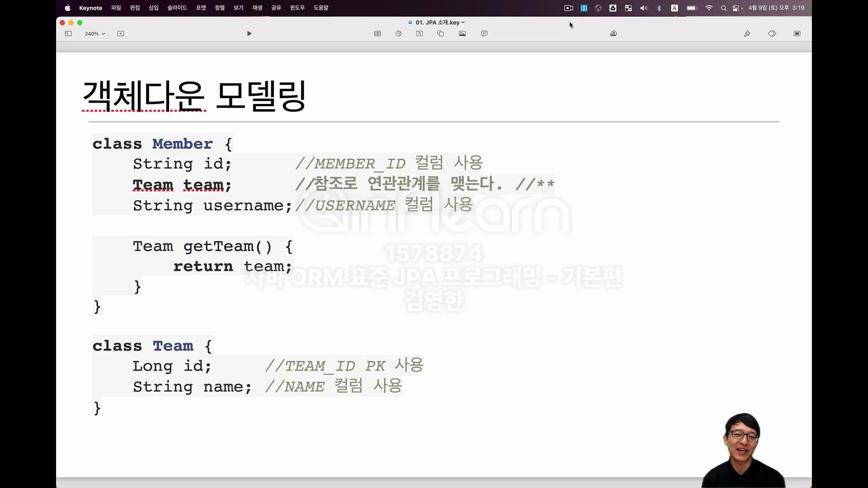Insert a shape from toolbar
This screenshot has height=488, width=868.
coord(441,33)
